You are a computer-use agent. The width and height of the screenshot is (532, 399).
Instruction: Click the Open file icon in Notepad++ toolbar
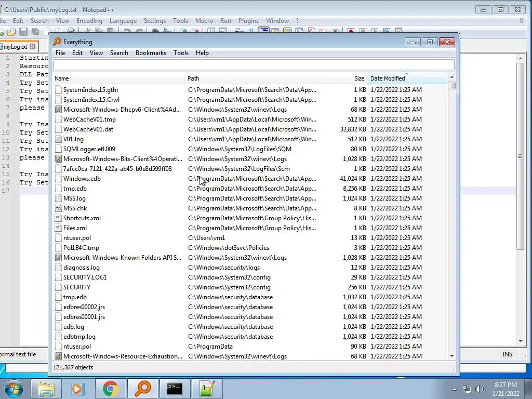tap(11, 32)
